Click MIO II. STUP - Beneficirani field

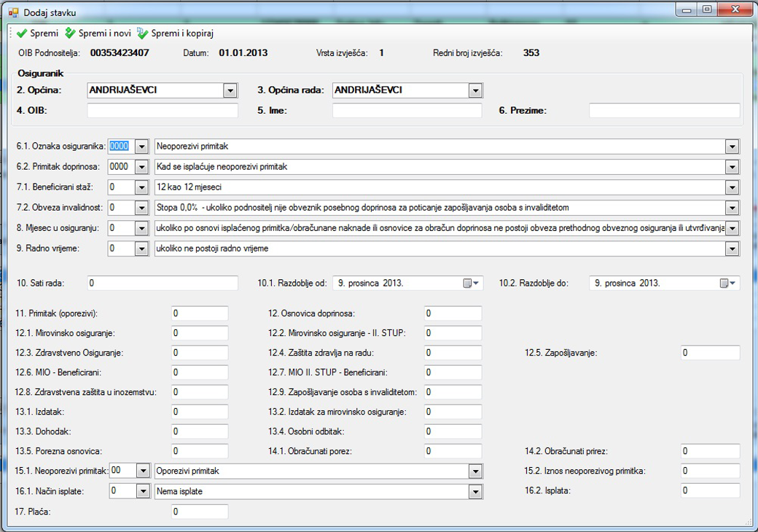click(x=453, y=372)
